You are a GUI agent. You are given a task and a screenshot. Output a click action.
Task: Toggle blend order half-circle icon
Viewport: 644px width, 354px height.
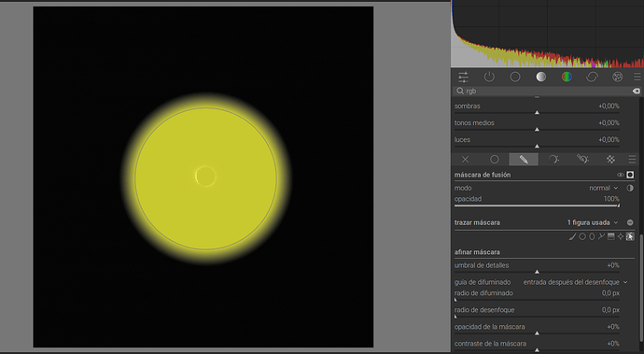(x=630, y=188)
